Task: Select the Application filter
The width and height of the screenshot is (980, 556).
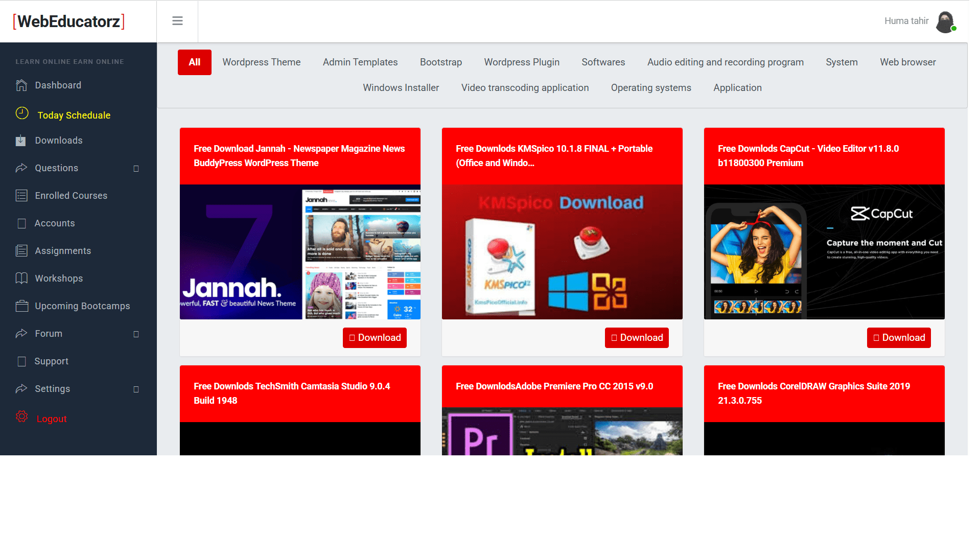Action: tap(737, 88)
